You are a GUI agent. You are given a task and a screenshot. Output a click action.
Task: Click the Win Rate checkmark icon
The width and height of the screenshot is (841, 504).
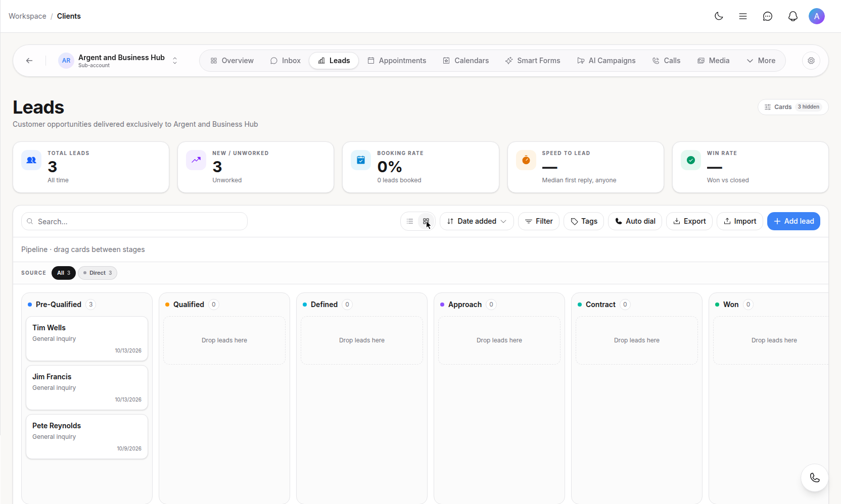691,160
